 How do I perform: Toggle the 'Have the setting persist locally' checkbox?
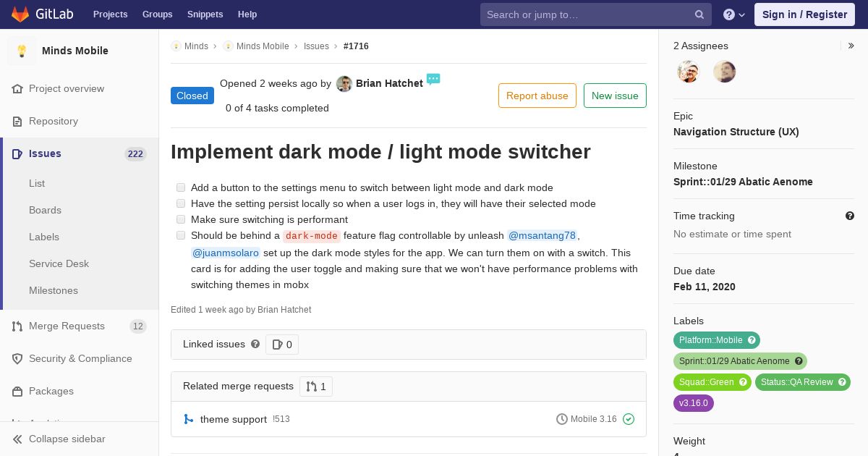point(181,203)
